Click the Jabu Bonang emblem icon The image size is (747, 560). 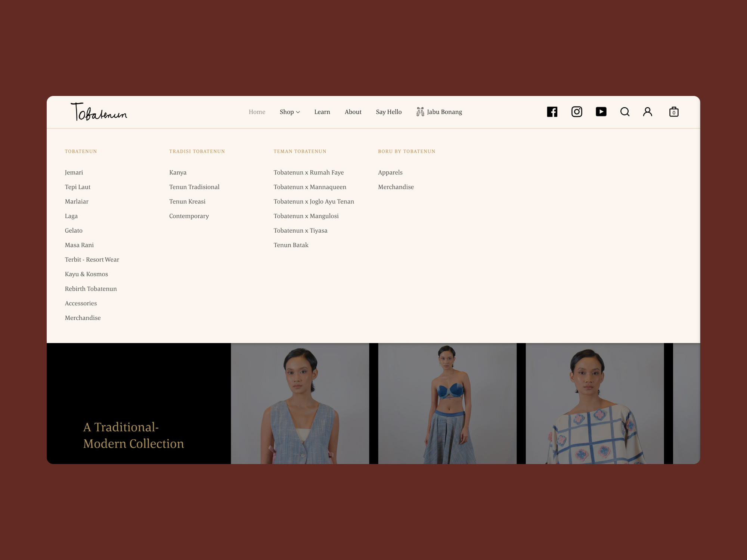(x=420, y=112)
